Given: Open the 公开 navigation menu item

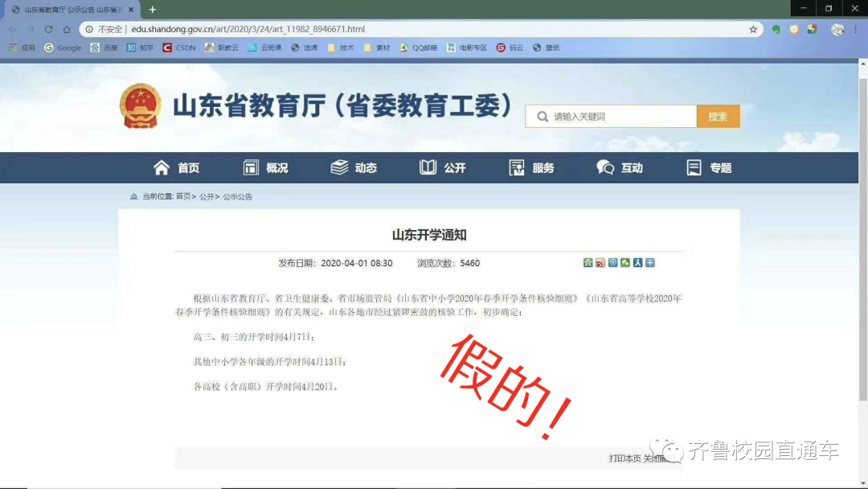Looking at the screenshot, I should pyautogui.click(x=443, y=168).
